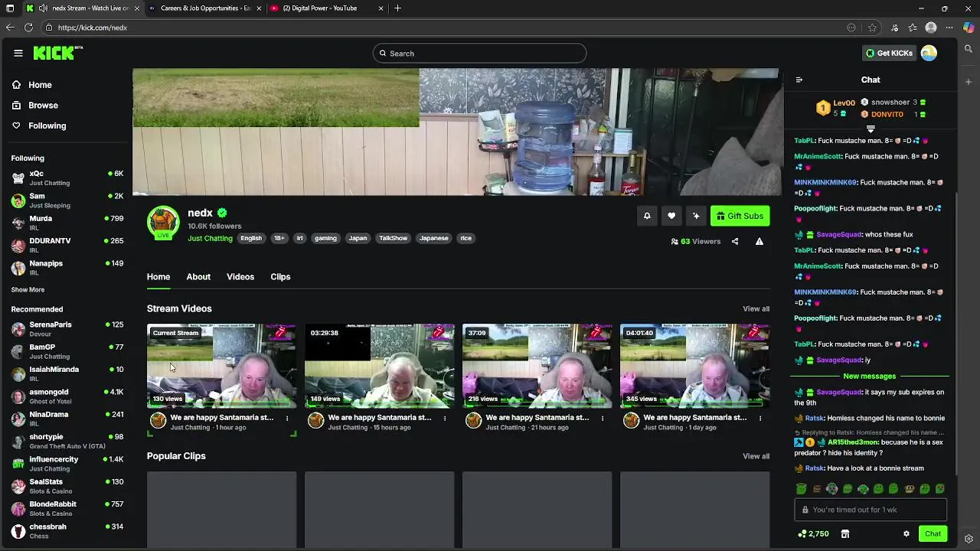Open the Current Stream video thumbnail
Image resolution: width=980 pixels, height=551 pixels.
pos(221,366)
